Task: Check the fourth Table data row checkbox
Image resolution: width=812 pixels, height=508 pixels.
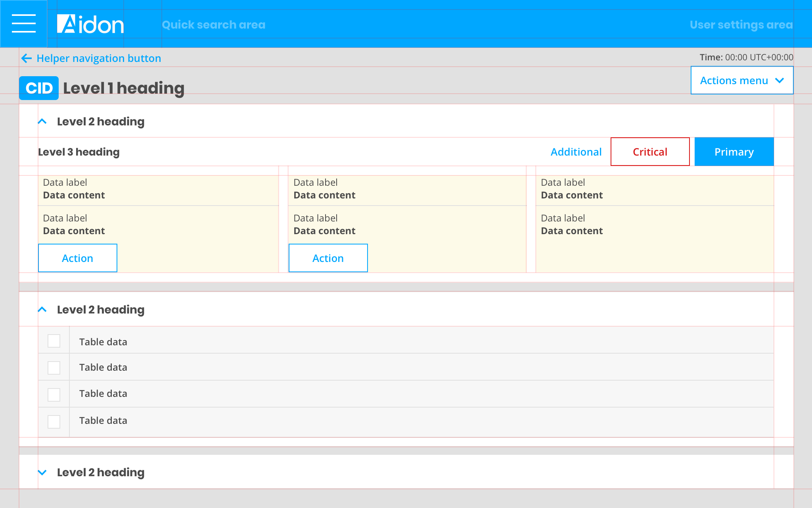Action: tap(54, 421)
